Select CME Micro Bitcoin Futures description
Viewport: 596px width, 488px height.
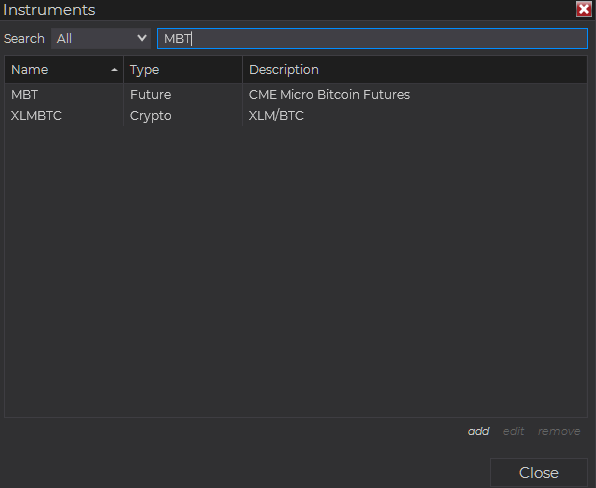pyautogui.click(x=329, y=95)
